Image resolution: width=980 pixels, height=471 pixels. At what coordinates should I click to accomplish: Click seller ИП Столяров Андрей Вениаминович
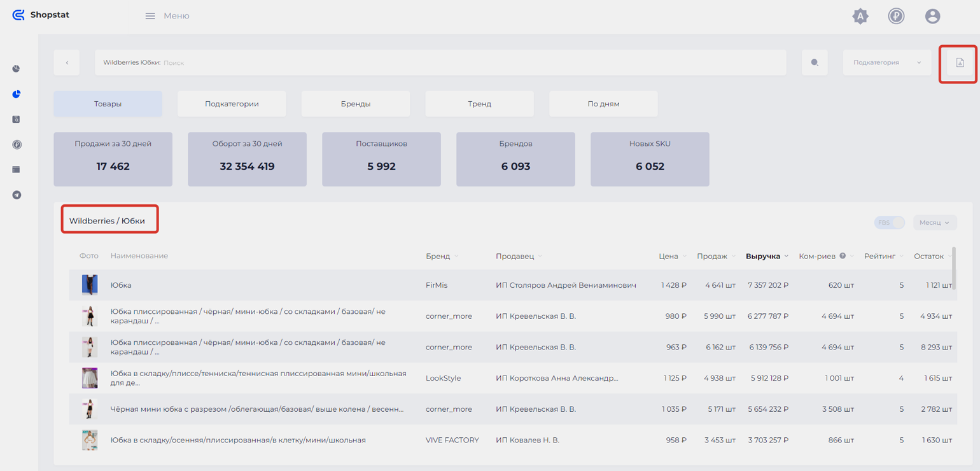tap(566, 285)
